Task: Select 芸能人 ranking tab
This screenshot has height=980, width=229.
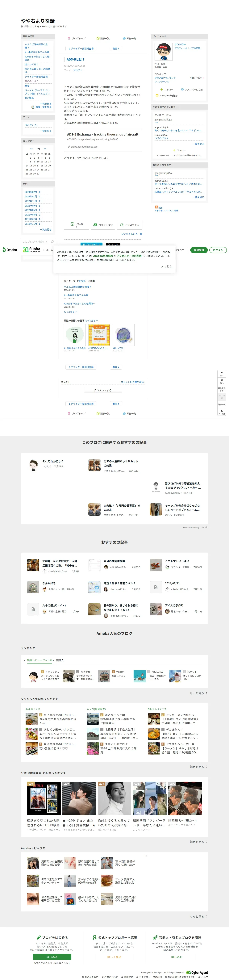Action: pos(60,660)
